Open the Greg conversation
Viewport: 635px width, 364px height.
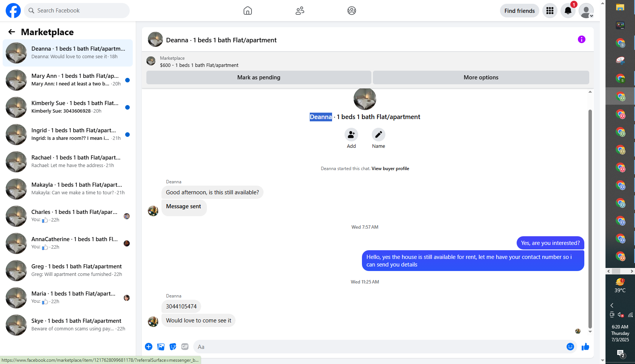pos(68,270)
